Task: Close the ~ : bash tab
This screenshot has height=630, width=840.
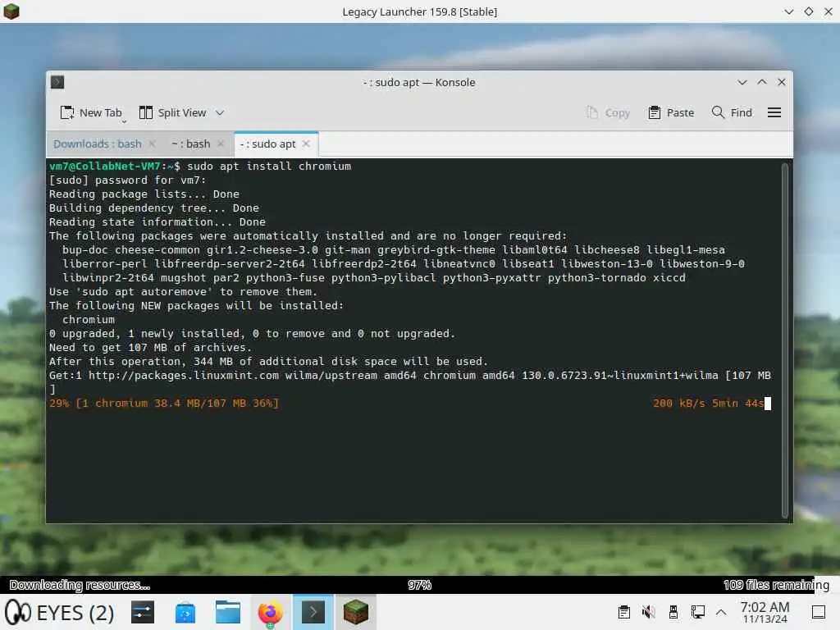Action: point(221,144)
